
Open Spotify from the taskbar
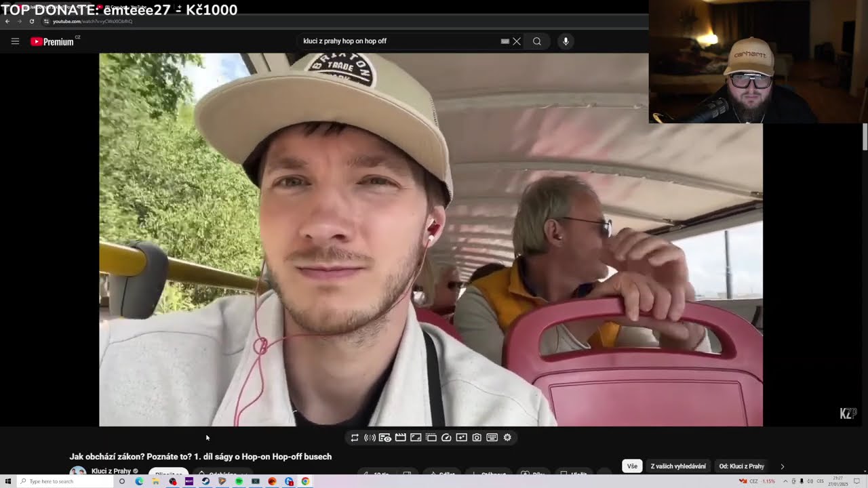(x=239, y=481)
